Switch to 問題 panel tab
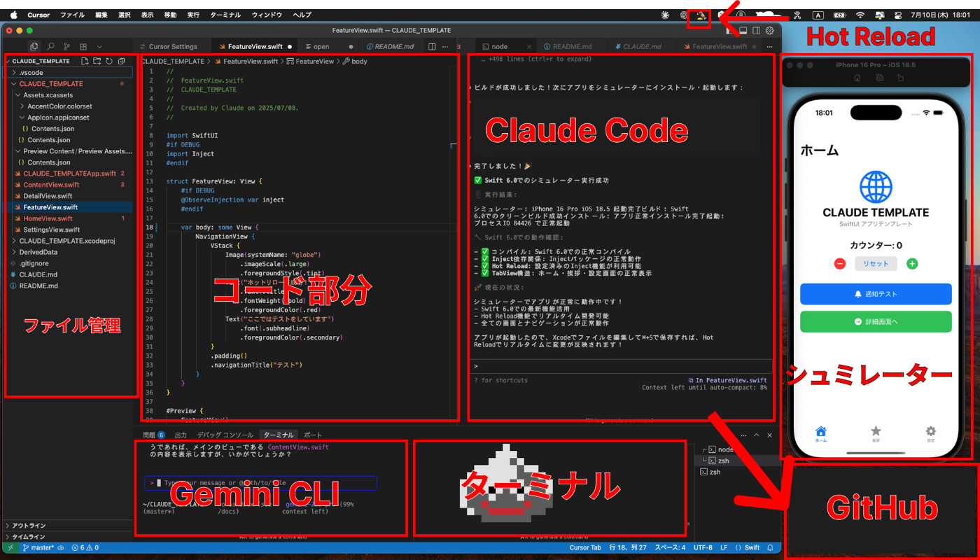The height and width of the screenshot is (560, 980). click(x=153, y=435)
